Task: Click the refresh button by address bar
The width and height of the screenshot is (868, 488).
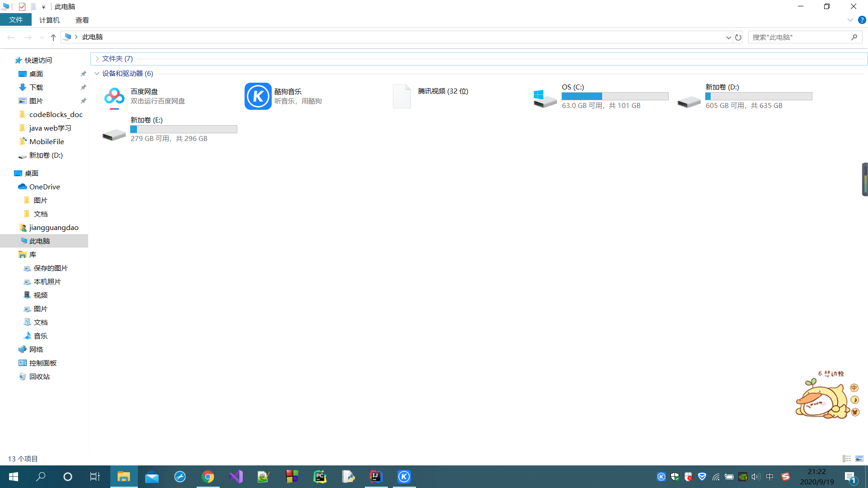Action: coord(738,38)
